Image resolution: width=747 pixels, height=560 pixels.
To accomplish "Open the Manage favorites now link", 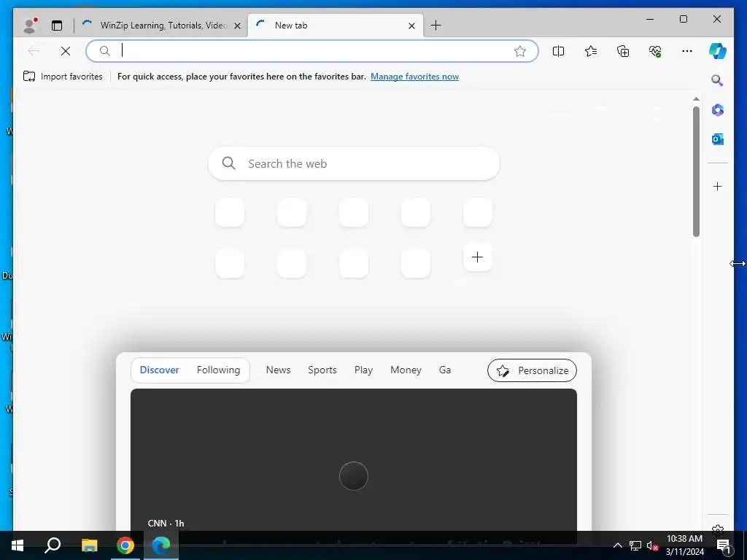I will (x=414, y=76).
